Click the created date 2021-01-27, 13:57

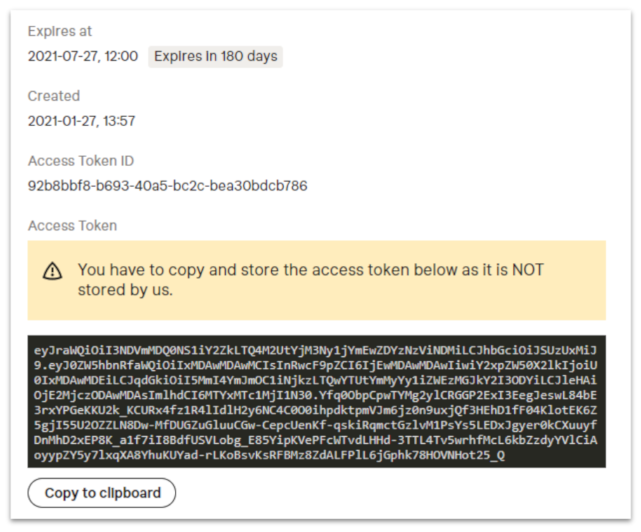81,121
